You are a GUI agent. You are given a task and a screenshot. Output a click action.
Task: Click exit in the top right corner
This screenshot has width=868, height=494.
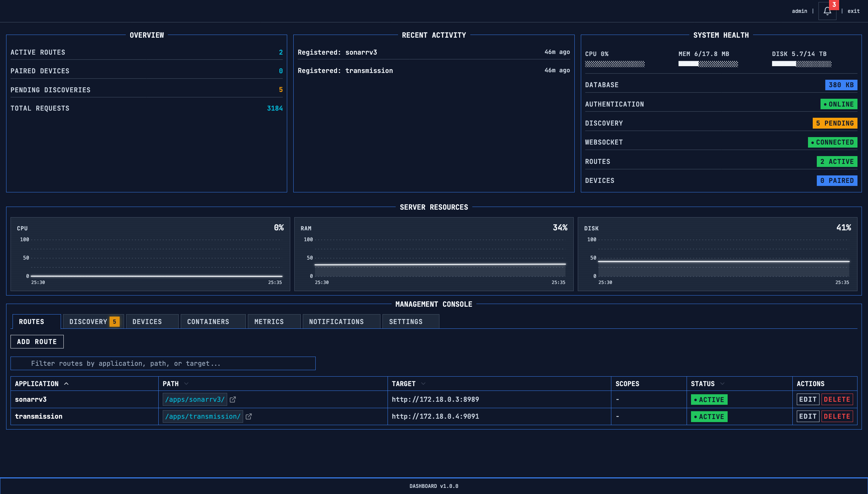(853, 11)
